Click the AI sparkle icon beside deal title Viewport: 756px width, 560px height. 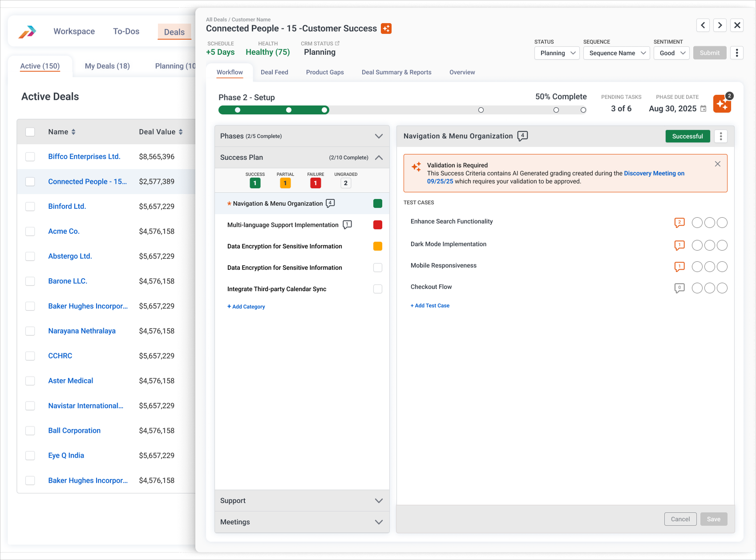pyautogui.click(x=386, y=28)
